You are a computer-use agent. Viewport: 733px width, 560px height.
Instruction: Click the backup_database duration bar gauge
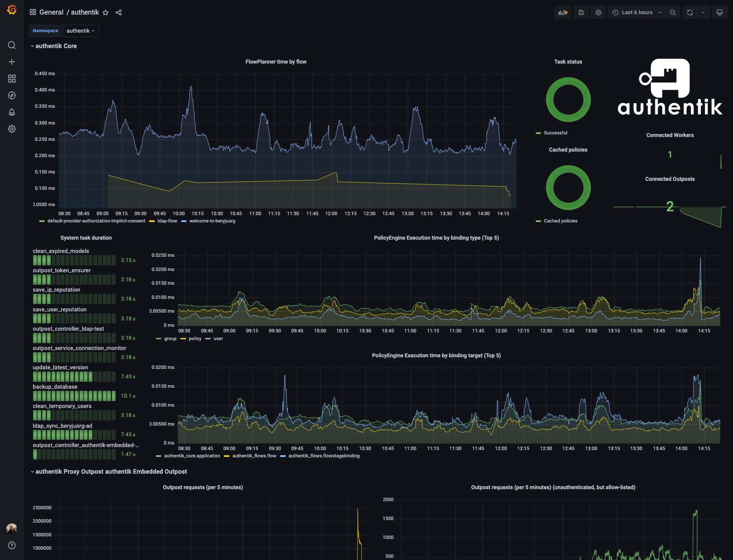click(74, 396)
